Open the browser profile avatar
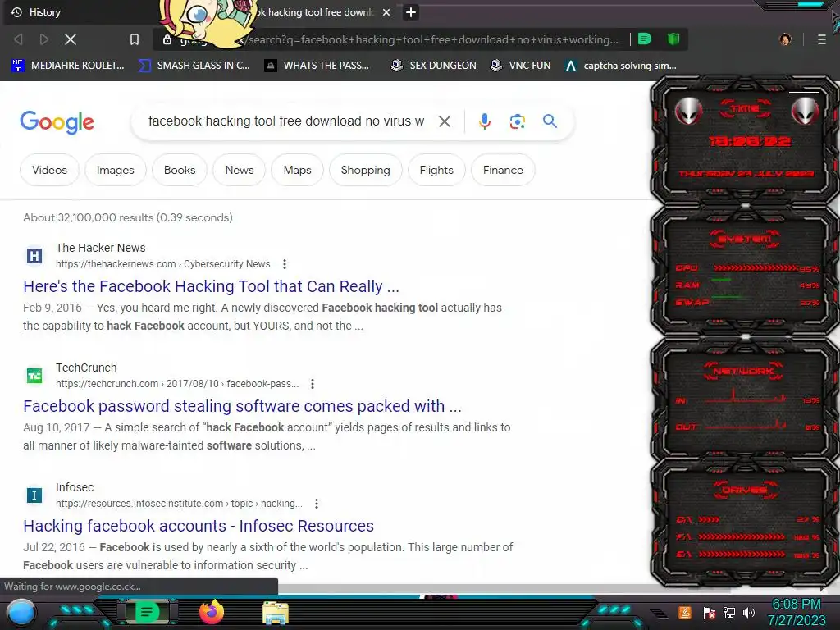This screenshot has height=630, width=840. 785,39
